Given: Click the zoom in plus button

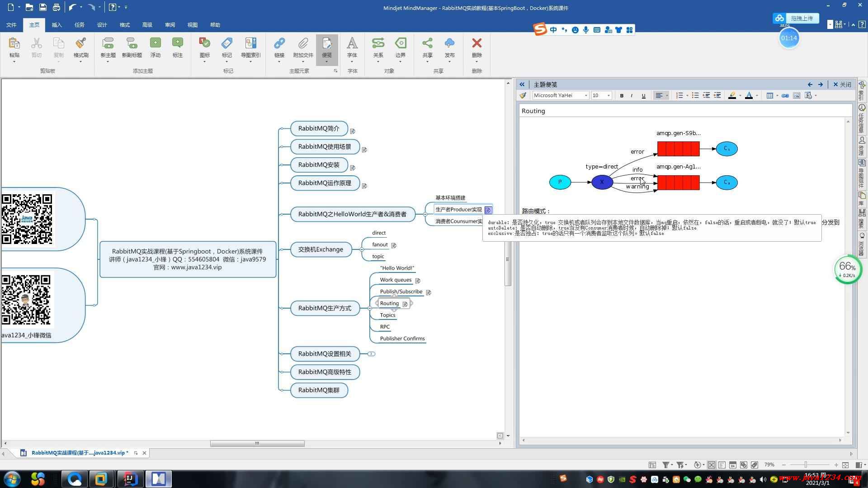Looking at the screenshot, I should pyautogui.click(x=836, y=465).
